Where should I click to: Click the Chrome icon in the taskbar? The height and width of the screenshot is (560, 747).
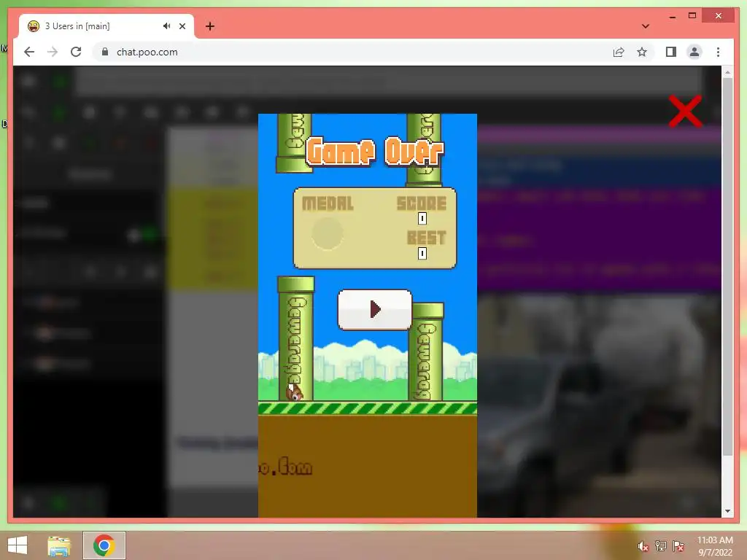104,545
